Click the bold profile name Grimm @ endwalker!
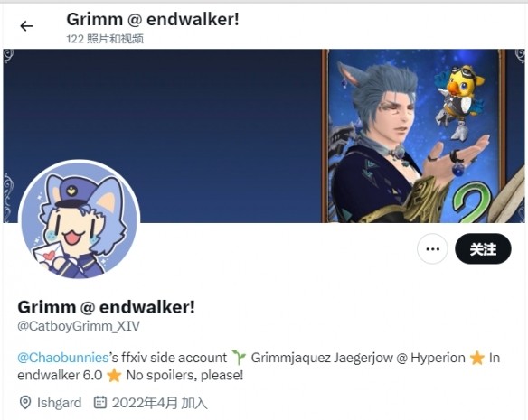Image resolution: width=528 pixels, height=420 pixels. click(106, 307)
